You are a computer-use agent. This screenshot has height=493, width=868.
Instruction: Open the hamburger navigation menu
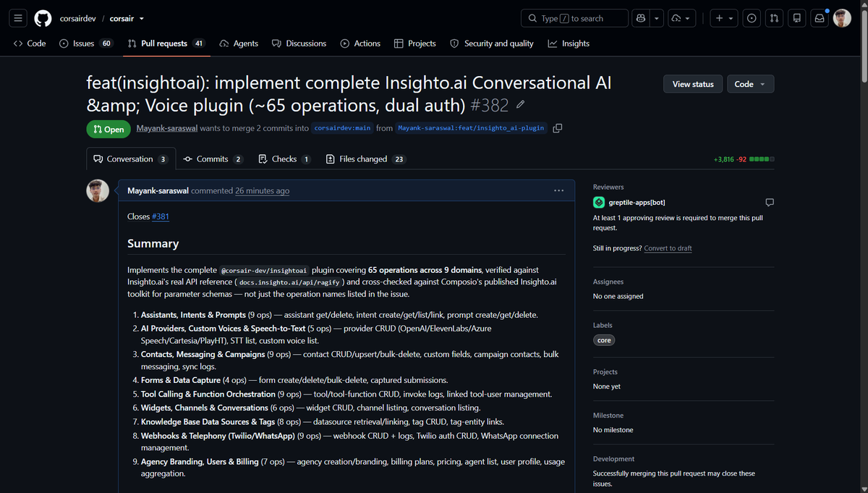19,18
